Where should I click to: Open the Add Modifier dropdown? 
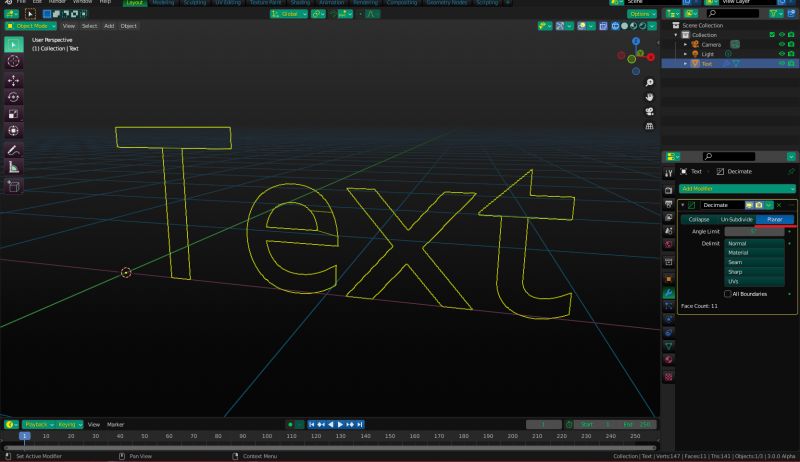coord(737,189)
